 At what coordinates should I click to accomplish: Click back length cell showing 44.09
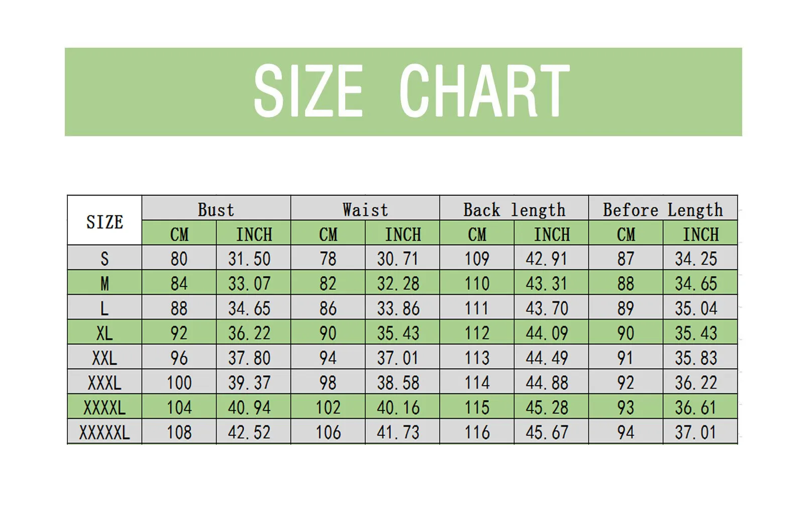(547, 333)
